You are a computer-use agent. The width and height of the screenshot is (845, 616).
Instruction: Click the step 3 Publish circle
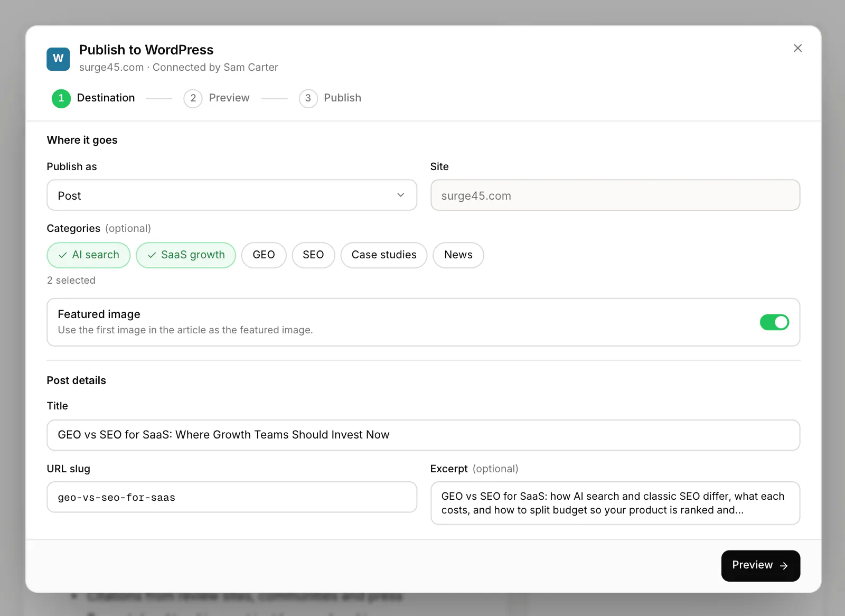(308, 98)
